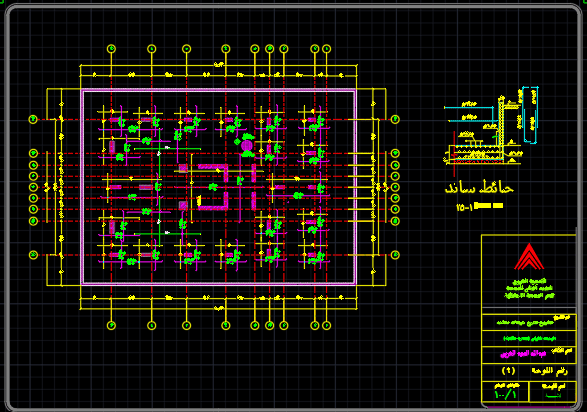Select the magenta name text in title block
Image resolution: width=587 pixels, height=412 pixels.
[x=523, y=353]
